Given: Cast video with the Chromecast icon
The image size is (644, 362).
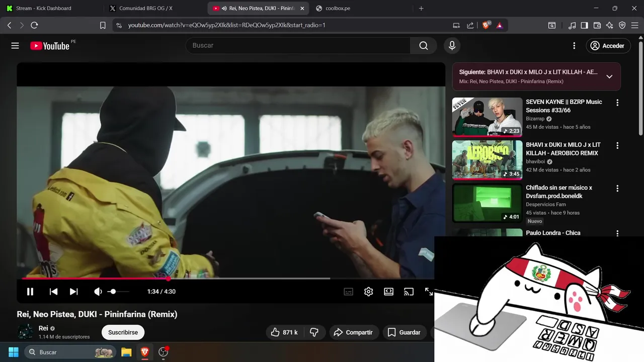Looking at the screenshot, I should [409, 292].
